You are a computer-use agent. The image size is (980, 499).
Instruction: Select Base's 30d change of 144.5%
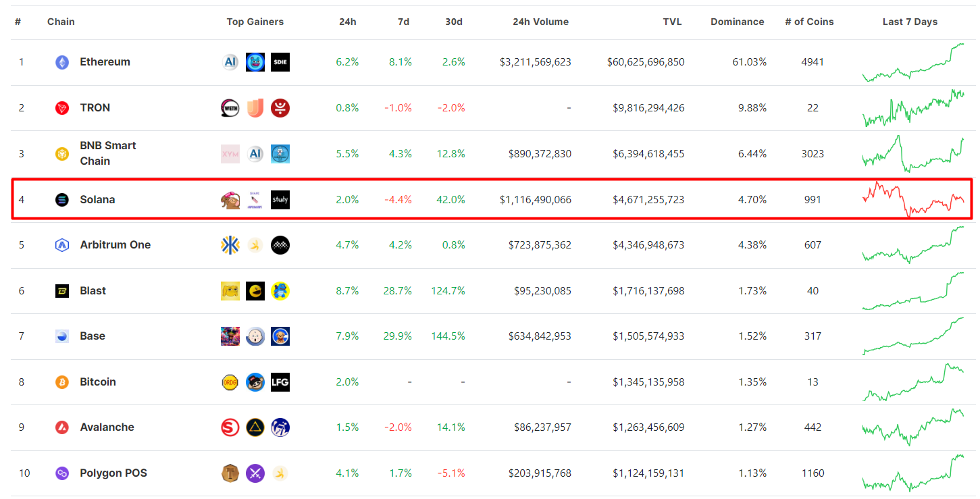[x=448, y=336]
